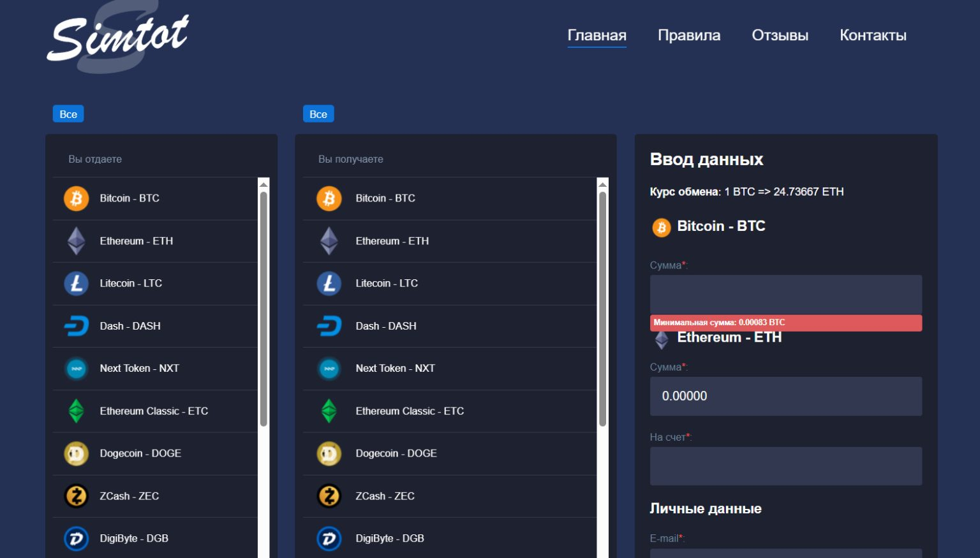Click the Dash icon in the receive list
The image size is (980, 558).
(329, 326)
